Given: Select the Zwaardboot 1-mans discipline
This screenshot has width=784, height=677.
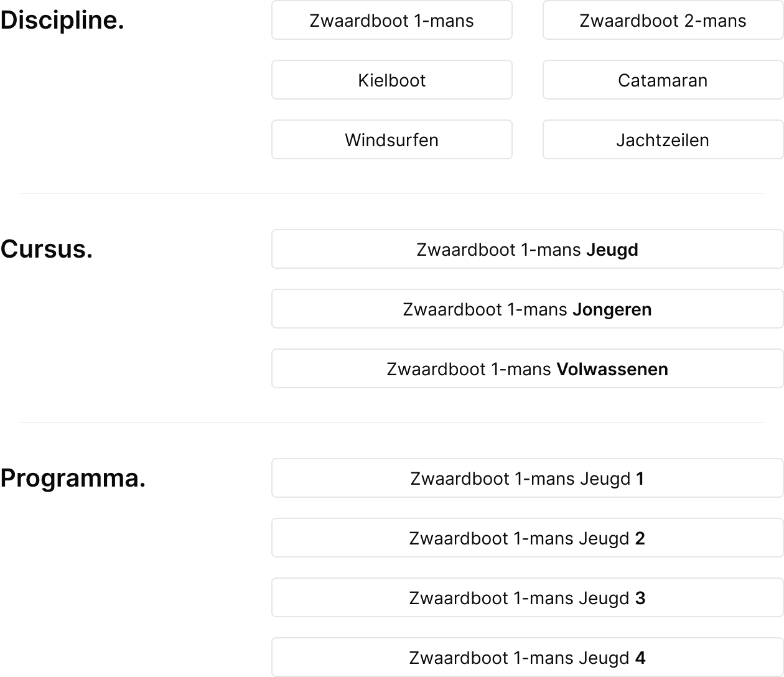Looking at the screenshot, I should [392, 21].
